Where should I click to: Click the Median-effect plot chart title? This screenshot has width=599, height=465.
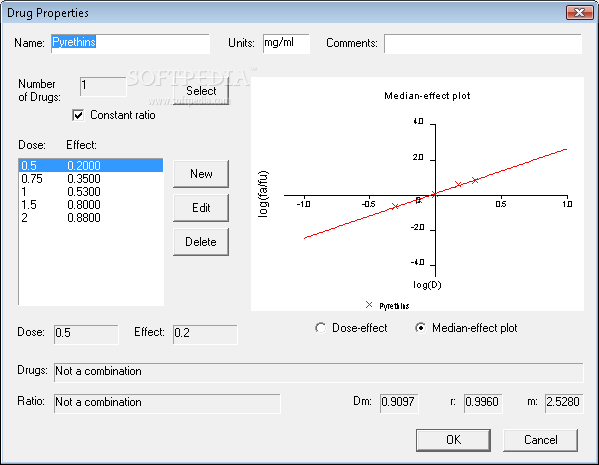pyautogui.click(x=427, y=96)
